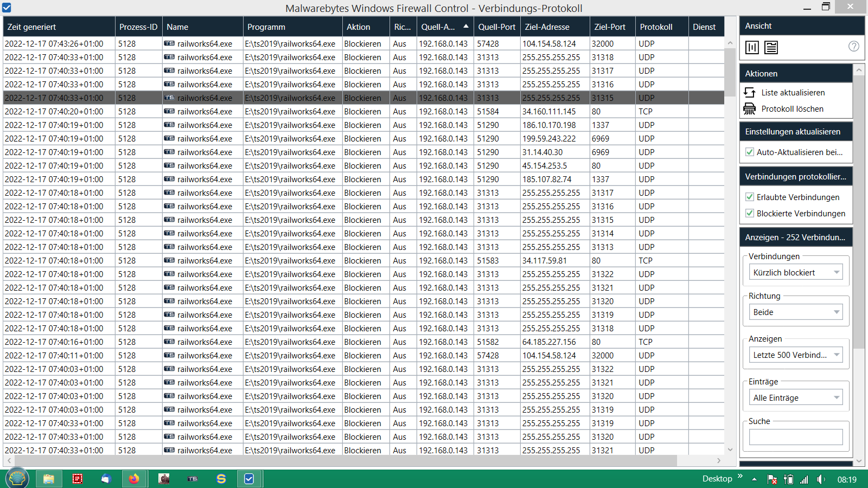Sort by the Ziel-Port column header

(612, 27)
